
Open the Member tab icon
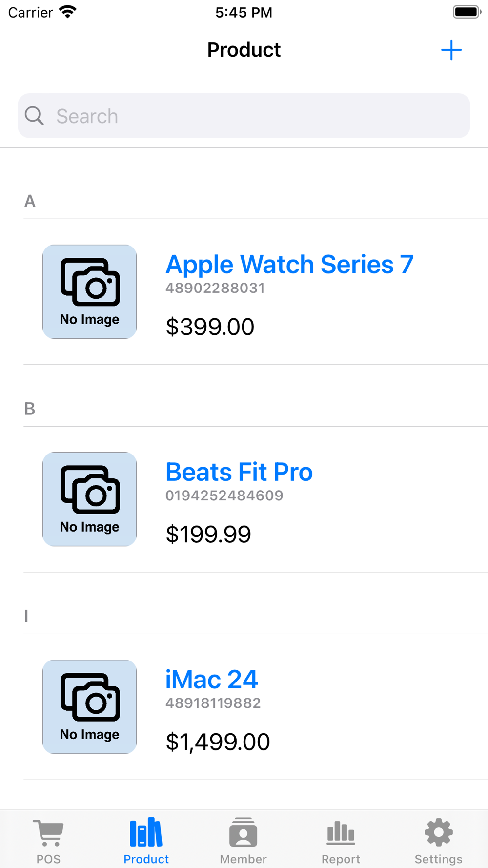(243, 832)
